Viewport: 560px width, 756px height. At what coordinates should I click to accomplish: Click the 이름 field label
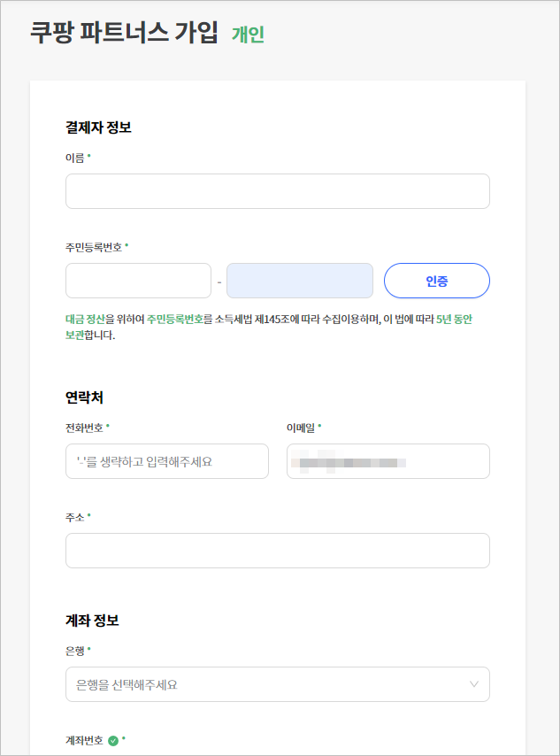[74, 158]
